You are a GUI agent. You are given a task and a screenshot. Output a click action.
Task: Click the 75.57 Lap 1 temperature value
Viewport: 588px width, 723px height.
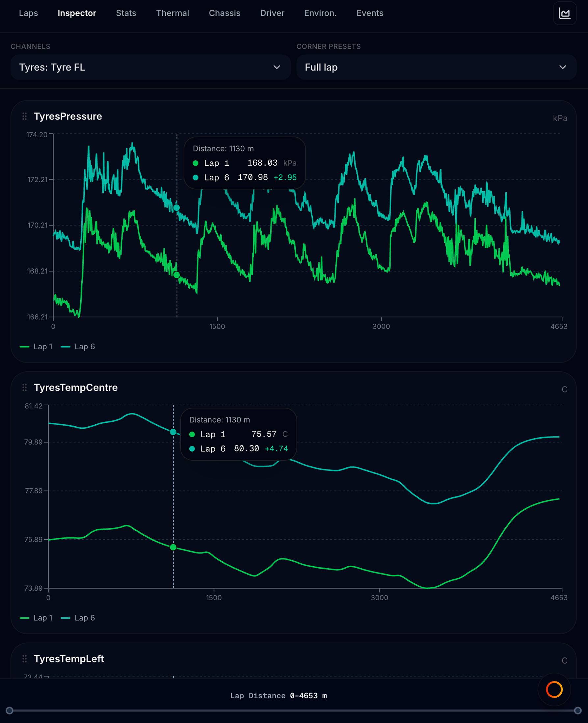click(264, 434)
